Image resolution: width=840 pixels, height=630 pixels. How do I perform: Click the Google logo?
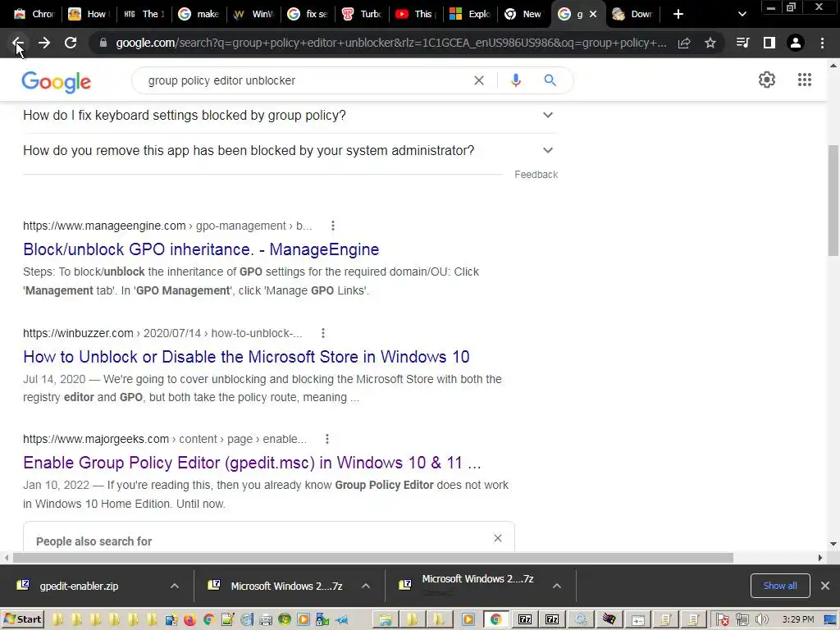[57, 82]
